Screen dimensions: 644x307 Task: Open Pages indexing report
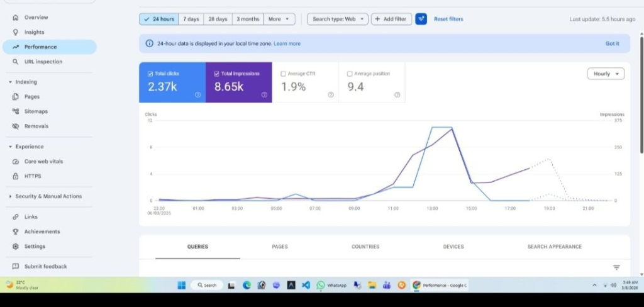31,97
